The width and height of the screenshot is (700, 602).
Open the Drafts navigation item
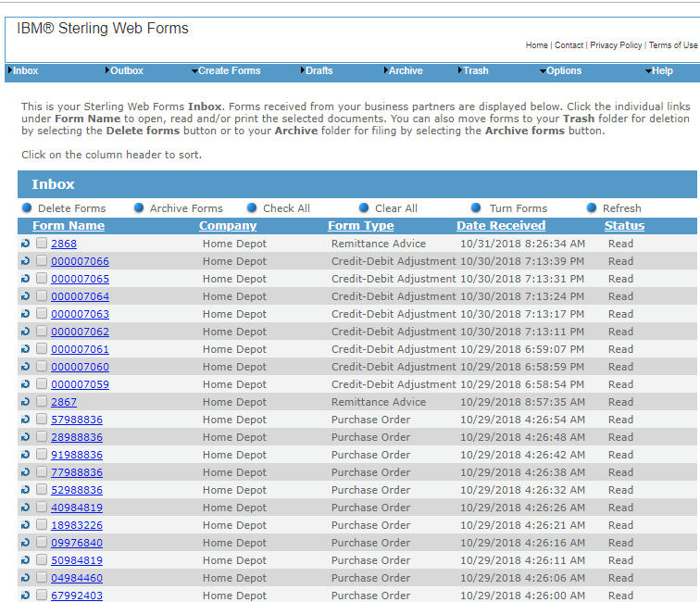(x=317, y=70)
